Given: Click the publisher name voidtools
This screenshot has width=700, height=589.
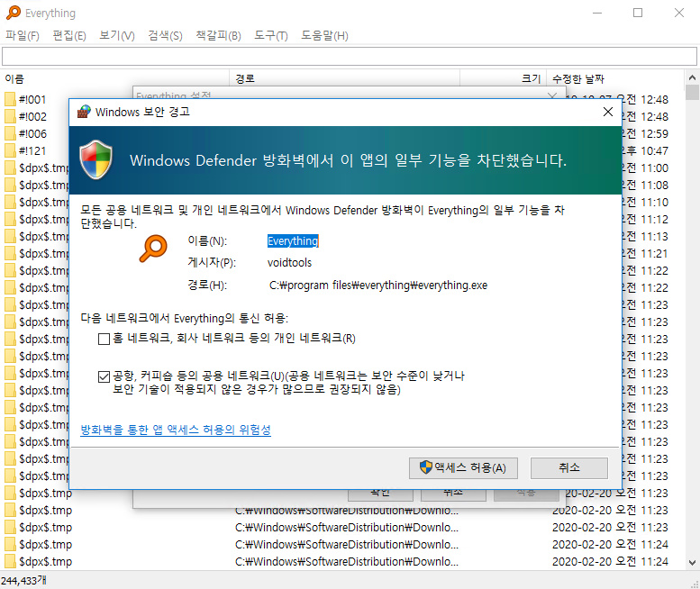Looking at the screenshot, I should [289, 262].
